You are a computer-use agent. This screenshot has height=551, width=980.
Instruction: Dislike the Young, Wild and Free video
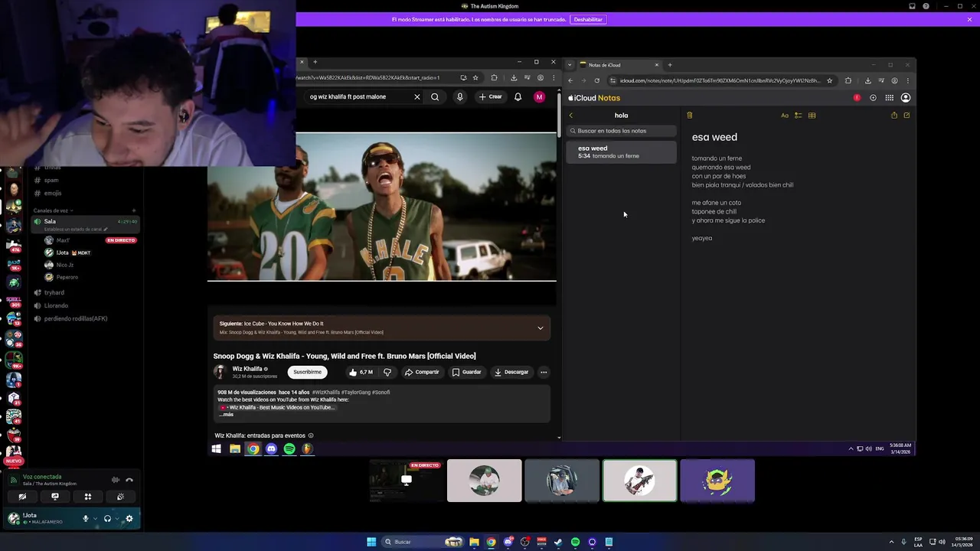tap(387, 372)
